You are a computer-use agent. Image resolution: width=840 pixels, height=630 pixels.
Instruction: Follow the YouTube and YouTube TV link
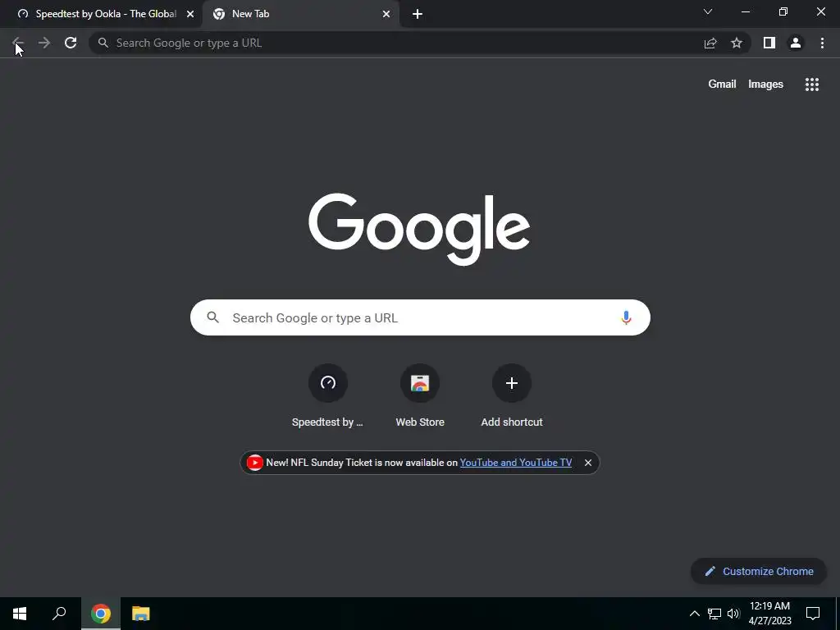pos(516,463)
